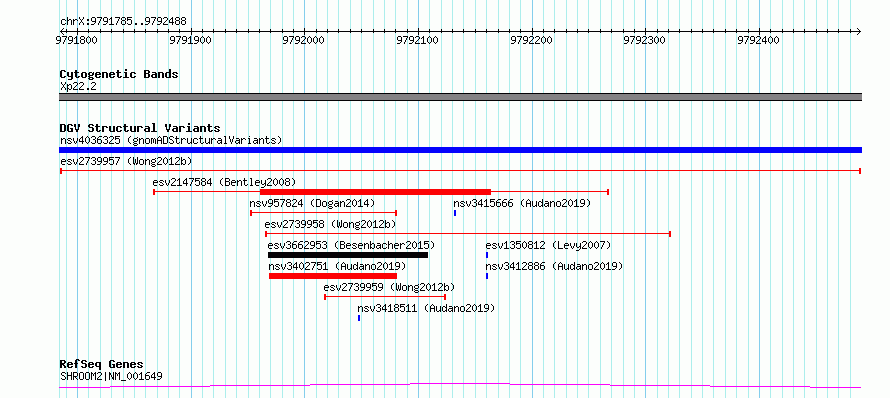Click the nsv3415666 Audano2019 blue marker
Image resolution: width=890 pixels, height=398 pixels.
coord(455,213)
